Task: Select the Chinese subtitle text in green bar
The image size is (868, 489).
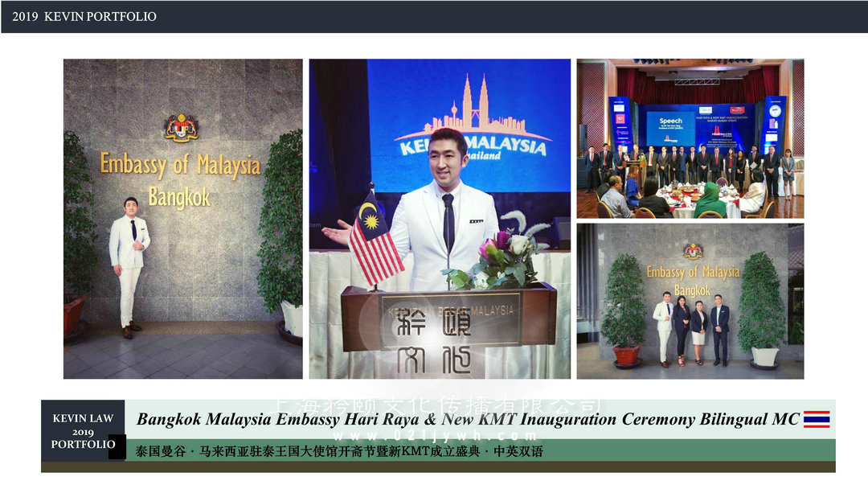Action: pyautogui.click(x=339, y=451)
